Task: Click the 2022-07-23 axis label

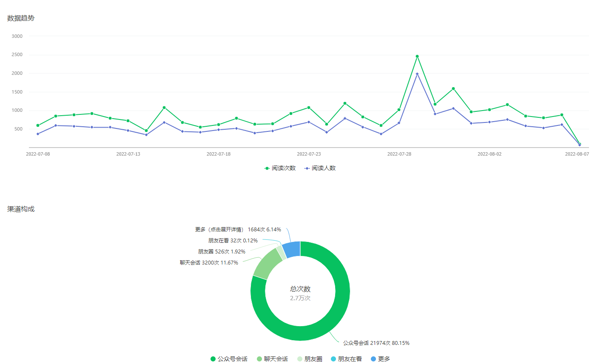Action: tap(309, 154)
